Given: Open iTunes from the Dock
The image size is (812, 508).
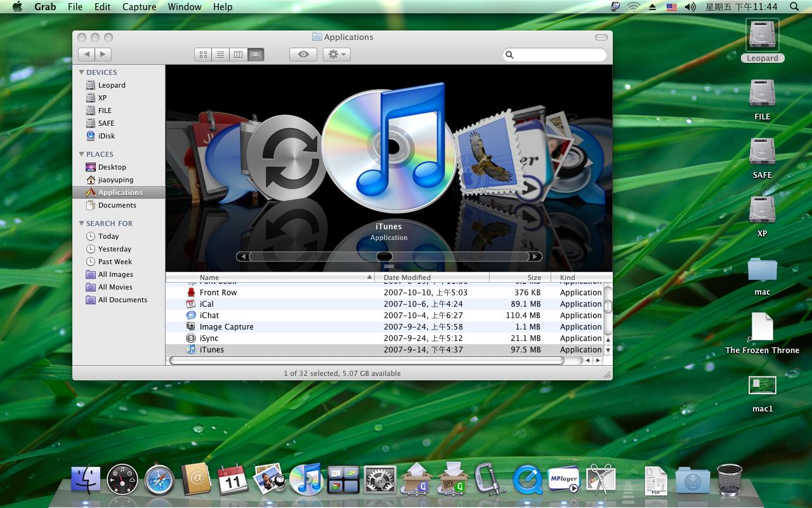Looking at the screenshot, I should [306, 479].
